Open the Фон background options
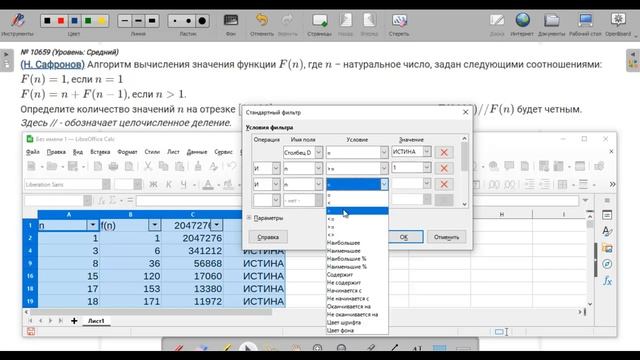Screen dimensions: 640x360 (231, 20)
